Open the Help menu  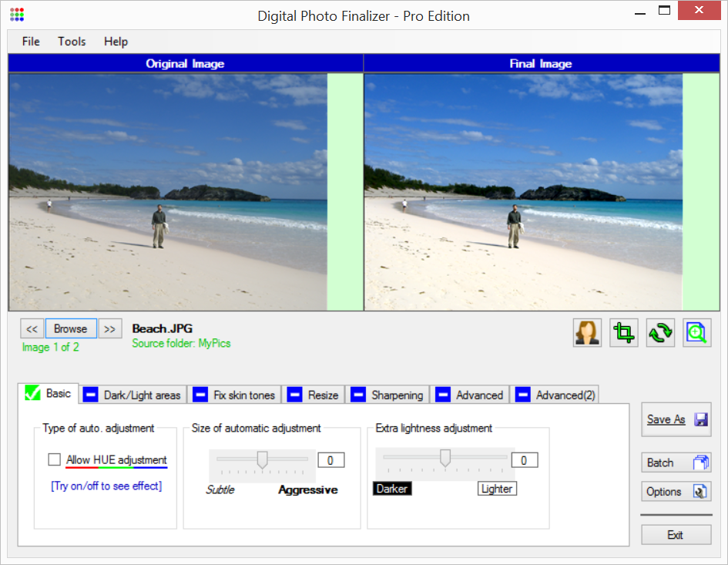coord(116,42)
